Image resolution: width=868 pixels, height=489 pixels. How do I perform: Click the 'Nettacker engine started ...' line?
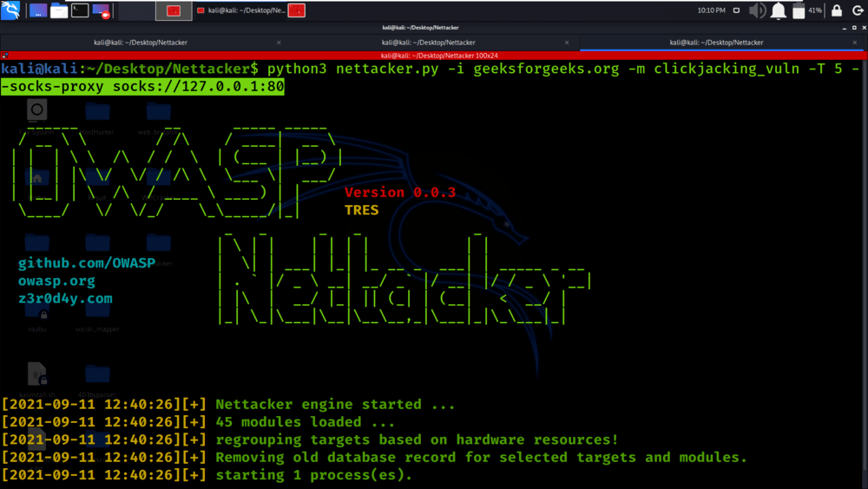click(x=335, y=404)
